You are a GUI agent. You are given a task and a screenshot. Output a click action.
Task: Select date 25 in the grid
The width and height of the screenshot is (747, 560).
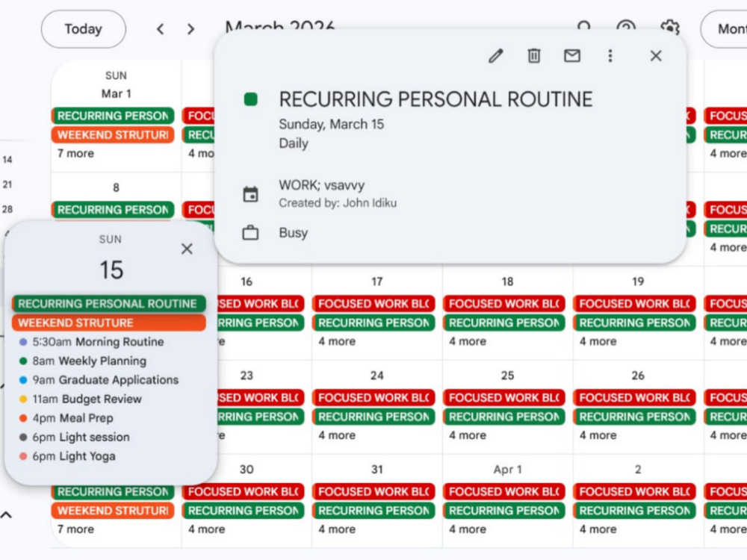click(507, 376)
